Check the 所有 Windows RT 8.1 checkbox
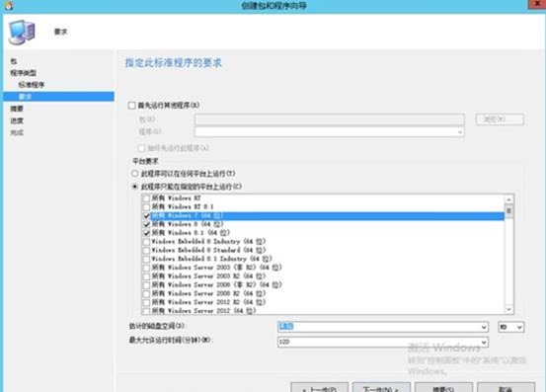 146,207
